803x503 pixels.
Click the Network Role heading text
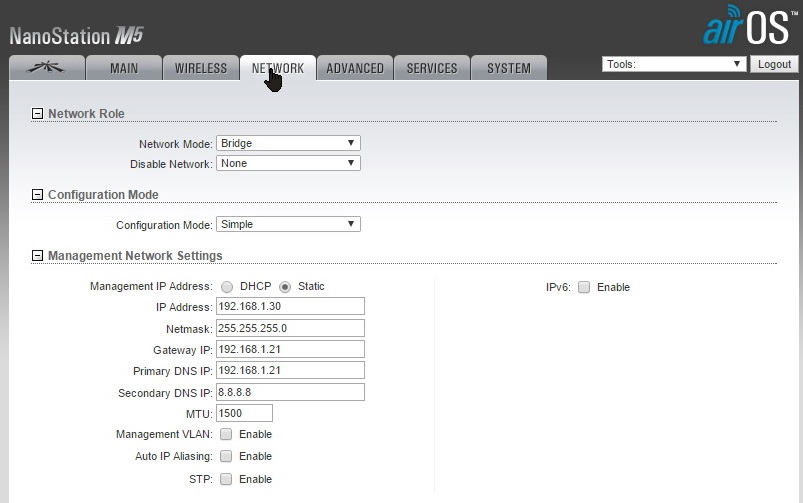[86, 114]
